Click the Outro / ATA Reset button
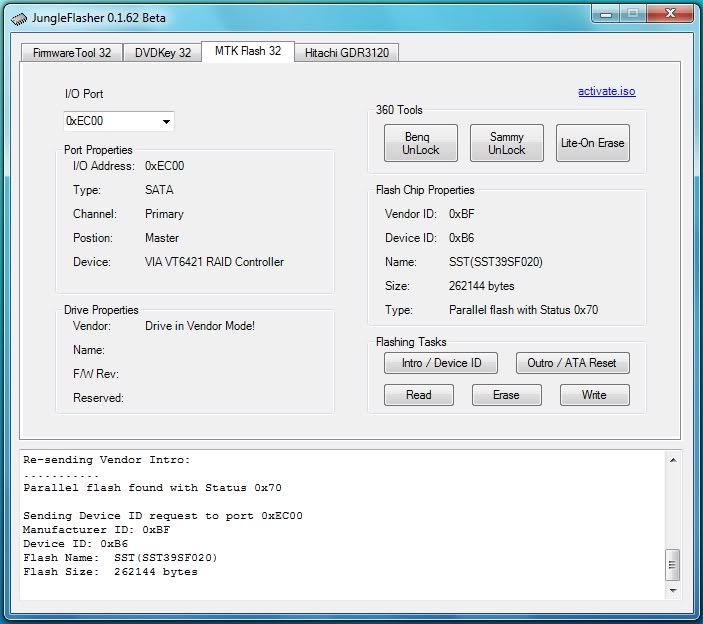Viewport: 703px width, 624px height. click(x=573, y=363)
